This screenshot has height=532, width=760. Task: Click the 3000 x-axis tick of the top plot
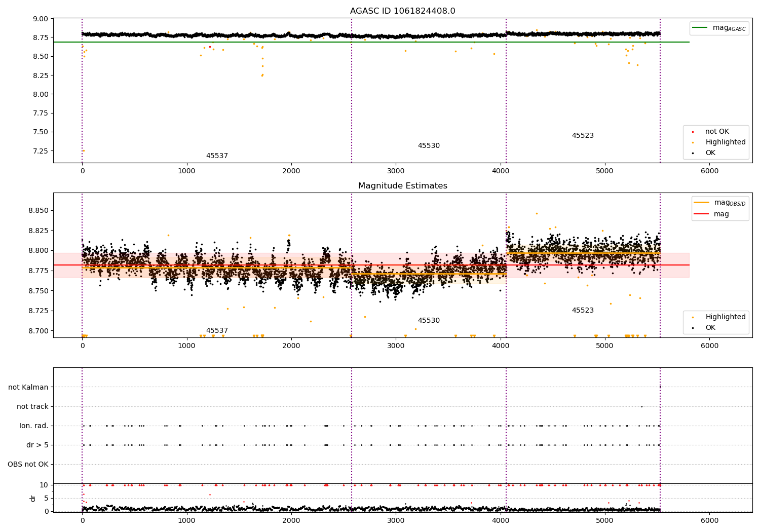(x=396, y=171)
